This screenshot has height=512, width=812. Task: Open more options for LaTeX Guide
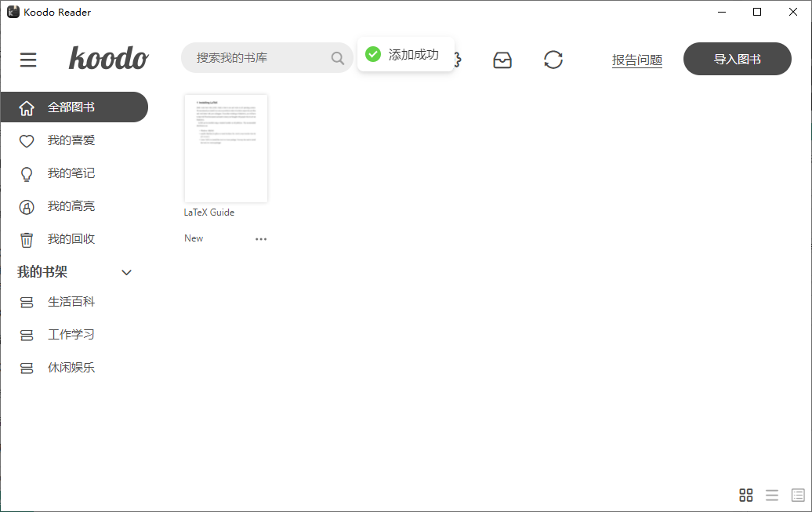[262, 238]
